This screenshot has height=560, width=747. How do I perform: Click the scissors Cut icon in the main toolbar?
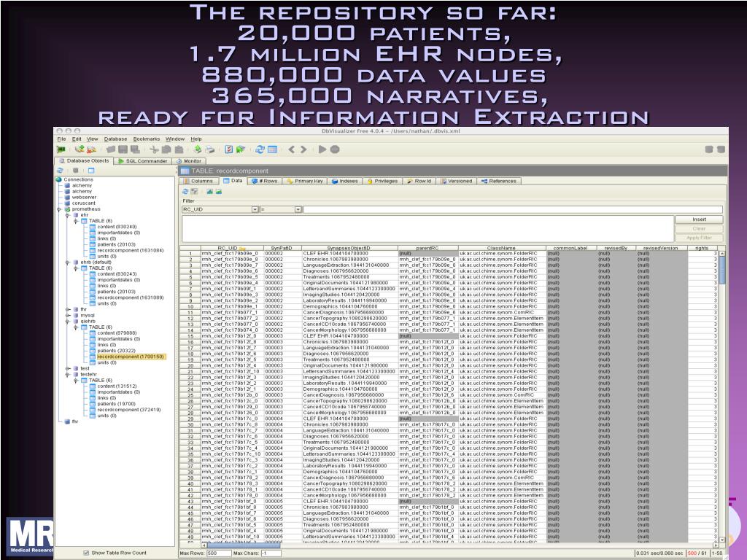[154, 149]
